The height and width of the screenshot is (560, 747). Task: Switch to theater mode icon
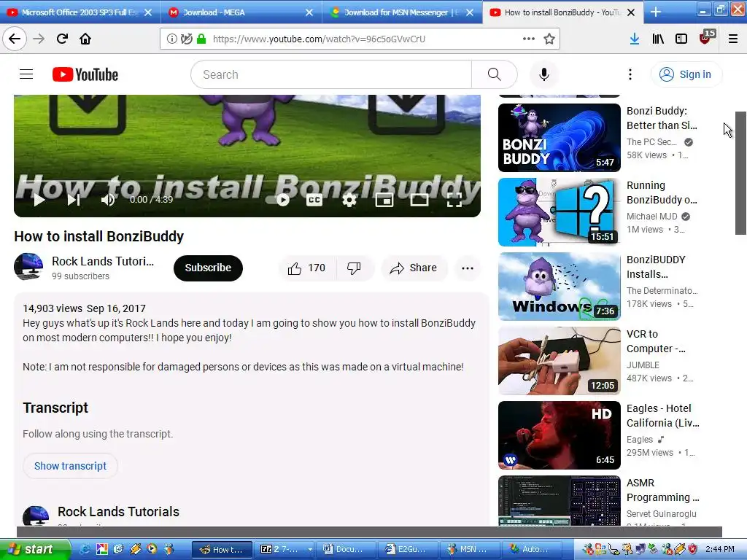coord(419,200)
